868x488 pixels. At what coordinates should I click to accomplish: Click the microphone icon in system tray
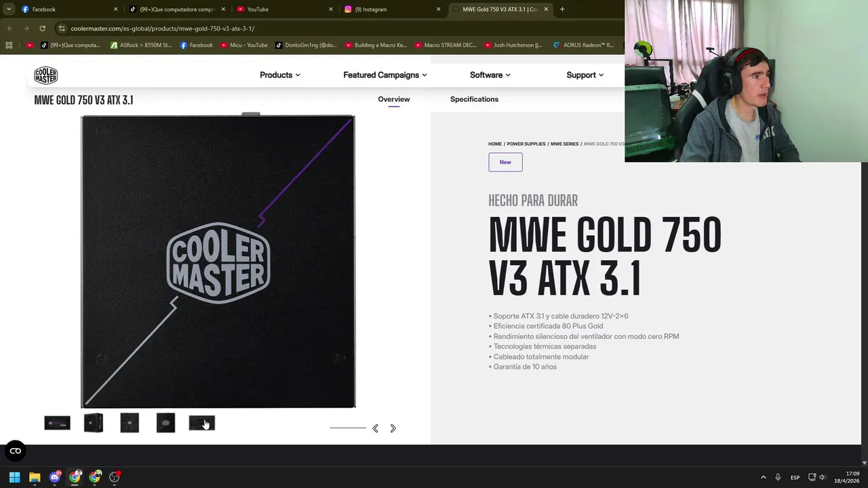click(778, 477)
